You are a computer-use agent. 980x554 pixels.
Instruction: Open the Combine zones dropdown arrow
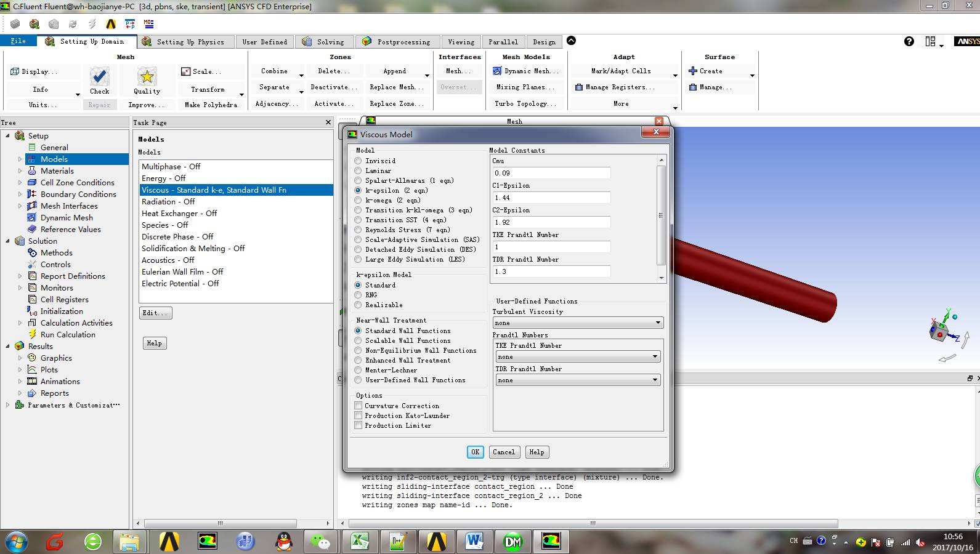point(301,75)
